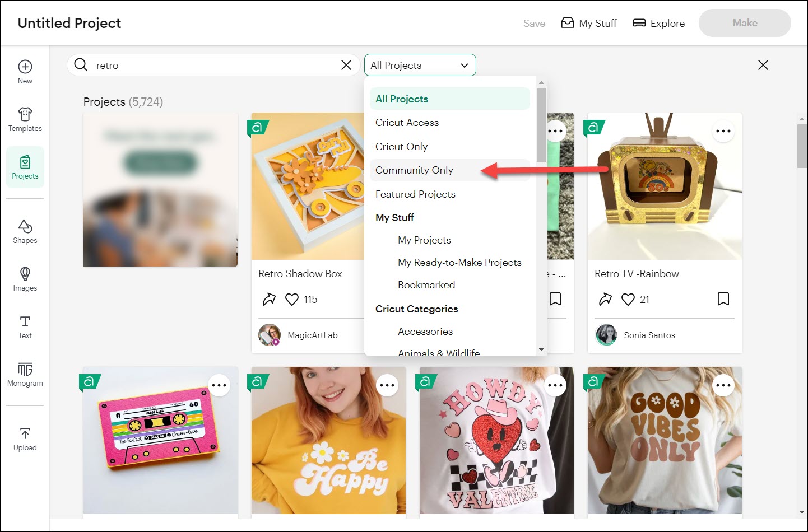Clear the retro search text

[x=346, y=65]
